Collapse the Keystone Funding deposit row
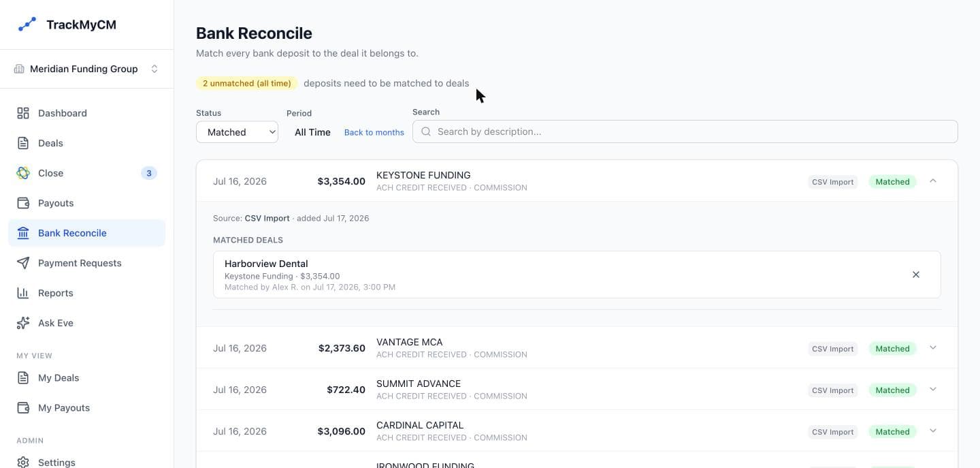 (x=933, y=181)
